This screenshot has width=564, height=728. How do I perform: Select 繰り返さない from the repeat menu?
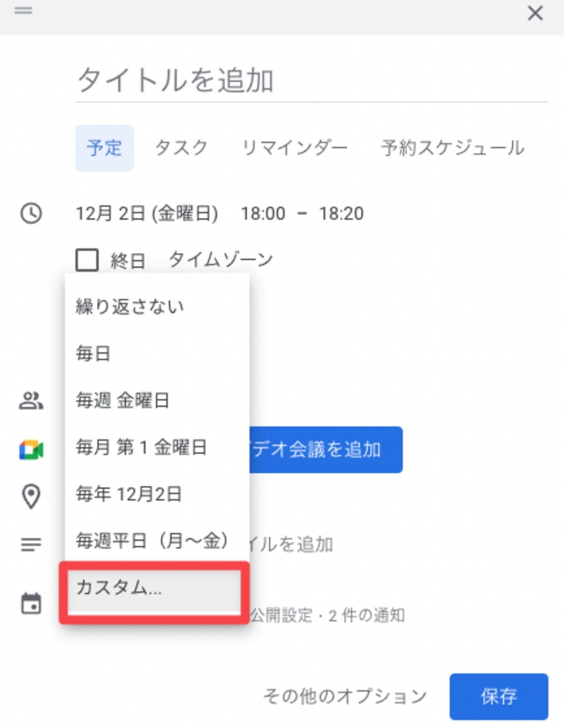point(130,306)
